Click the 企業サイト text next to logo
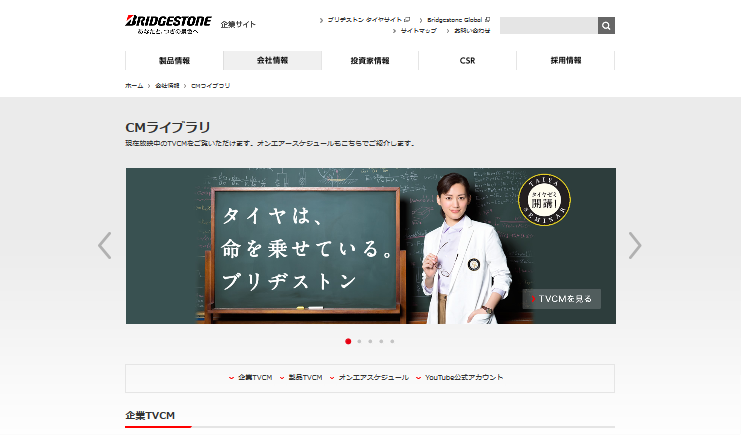Image resolution: width=741 pixels, height=435 pixels. [238, 25]
